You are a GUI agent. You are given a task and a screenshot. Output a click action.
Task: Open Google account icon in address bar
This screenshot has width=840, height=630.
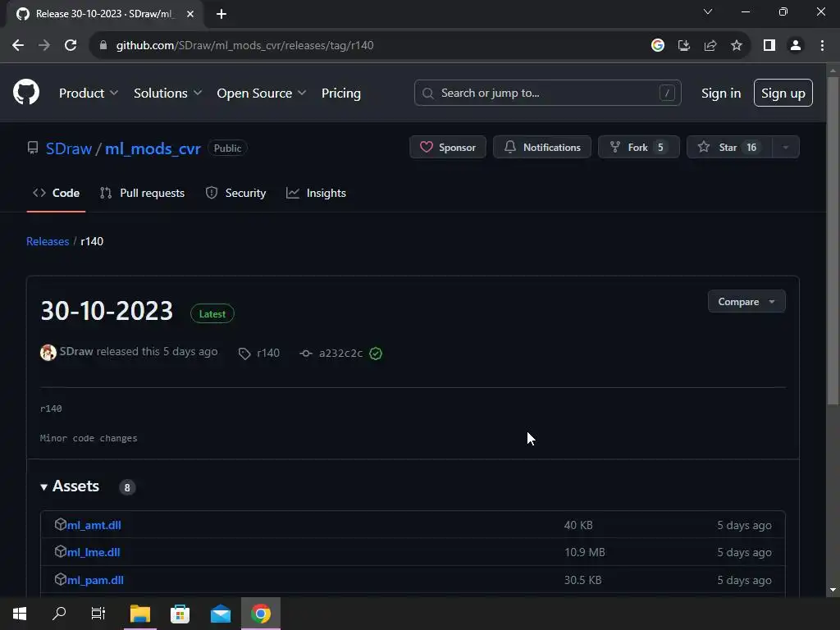(x=658, y=46)
